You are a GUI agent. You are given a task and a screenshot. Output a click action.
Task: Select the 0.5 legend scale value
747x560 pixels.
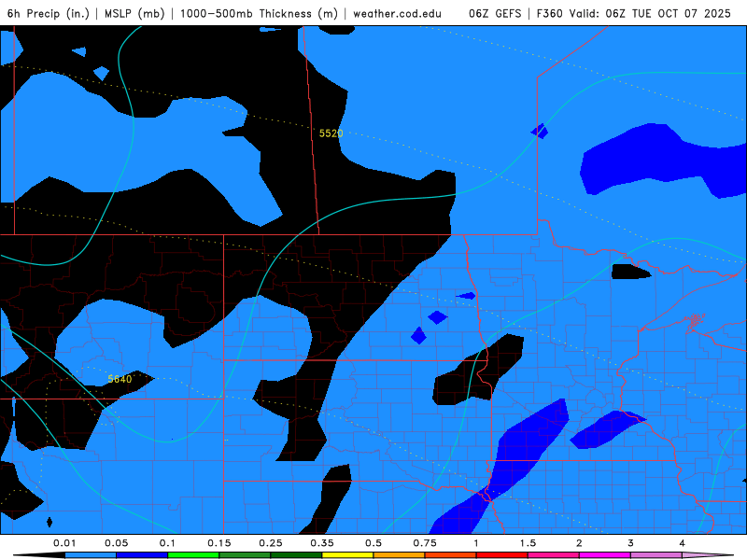pos(373,543)
